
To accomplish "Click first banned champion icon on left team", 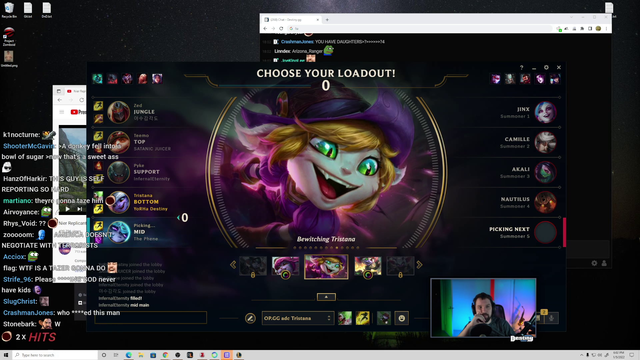I will (98, 78).
